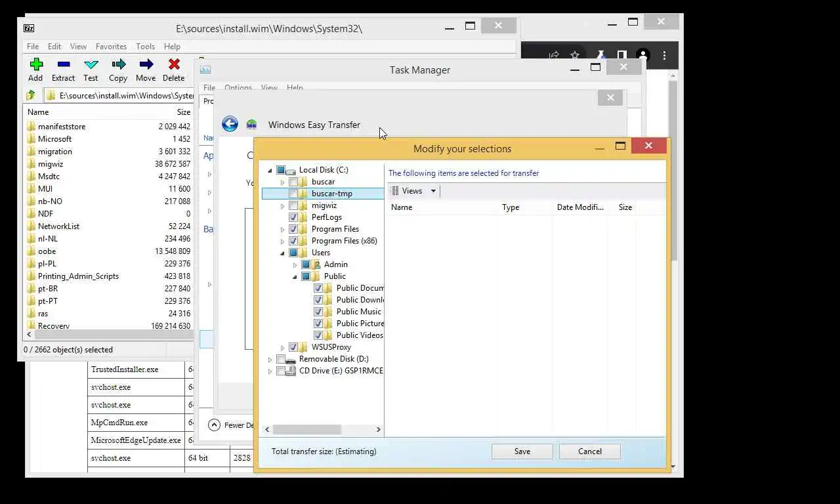Viewport: 840px width, 504px height.
Task: Uncheck the Program Files checkbox
Action: click(293, 229)
